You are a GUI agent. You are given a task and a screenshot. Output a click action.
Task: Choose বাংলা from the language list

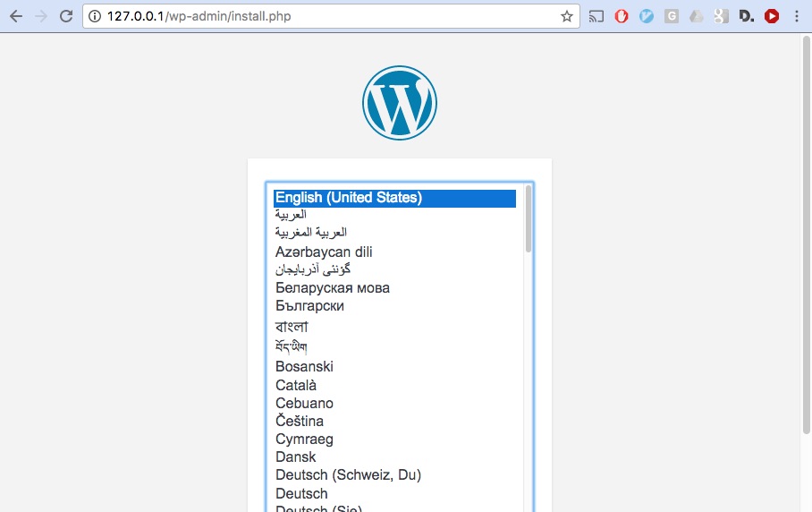(394, 327)
